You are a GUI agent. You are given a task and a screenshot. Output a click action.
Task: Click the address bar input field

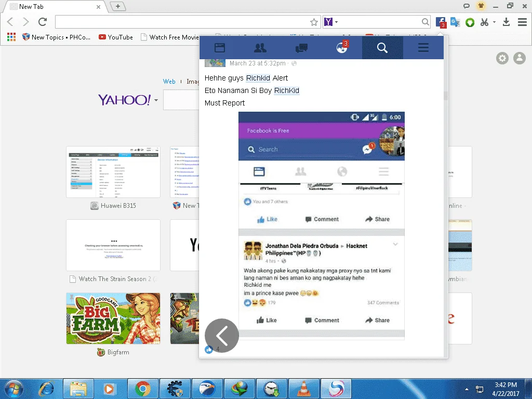[x=182, y=22]
